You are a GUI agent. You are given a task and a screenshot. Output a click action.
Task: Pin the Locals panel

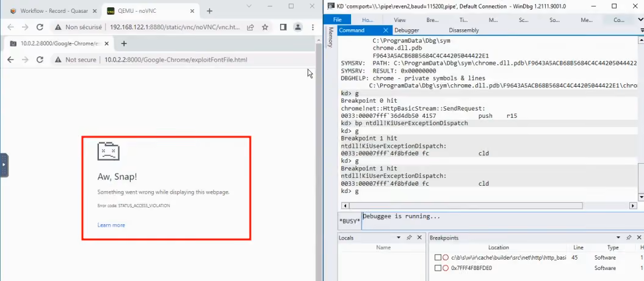coord(409,238)
